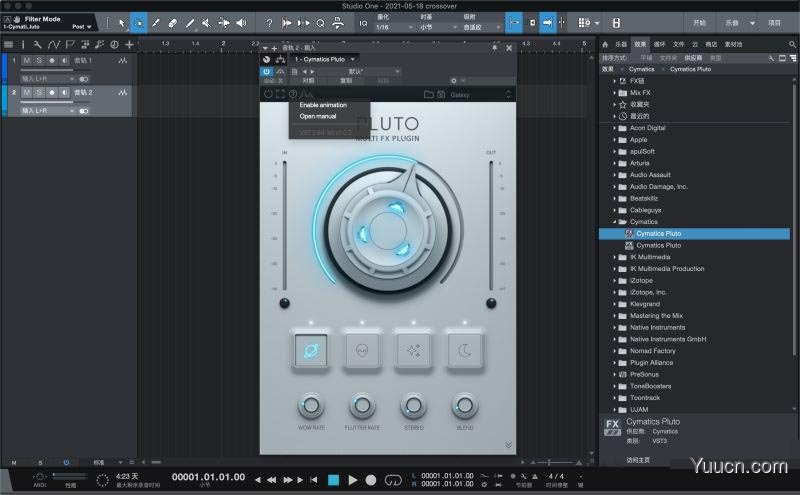Open the Galaxy preset selector
The image size is (800, 495).
480,94
